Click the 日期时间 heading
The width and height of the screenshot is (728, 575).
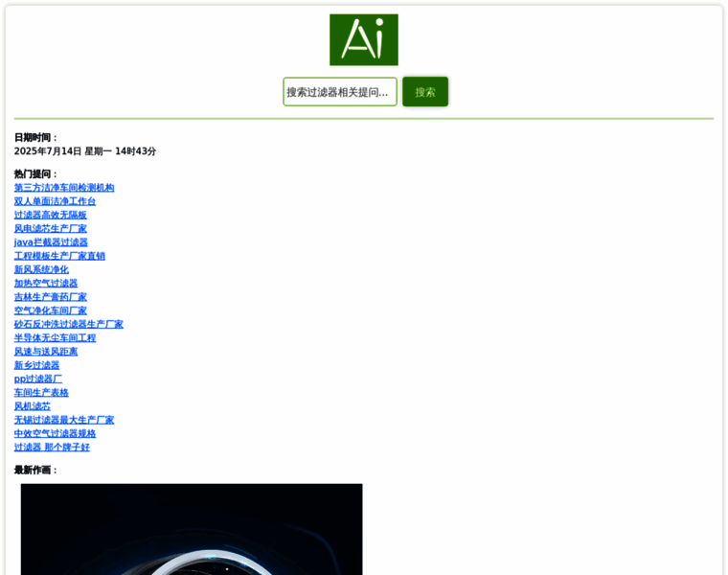point(35,137)
